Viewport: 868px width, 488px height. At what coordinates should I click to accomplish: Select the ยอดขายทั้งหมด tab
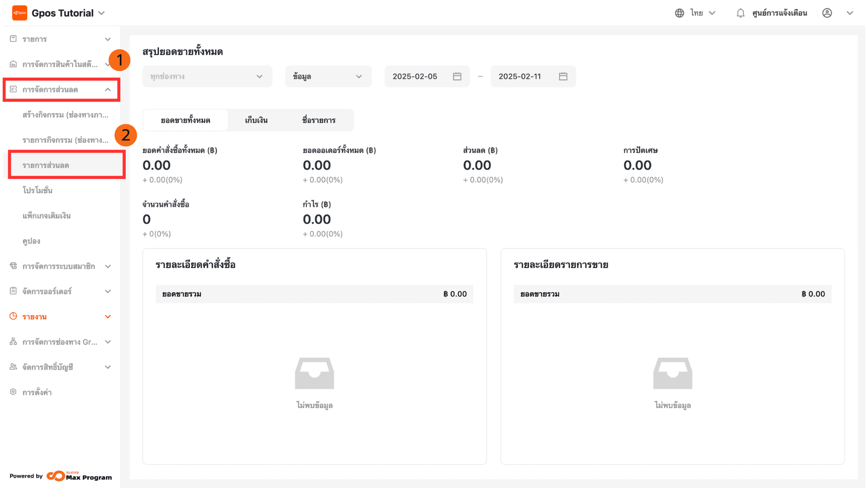click(185, 120)
